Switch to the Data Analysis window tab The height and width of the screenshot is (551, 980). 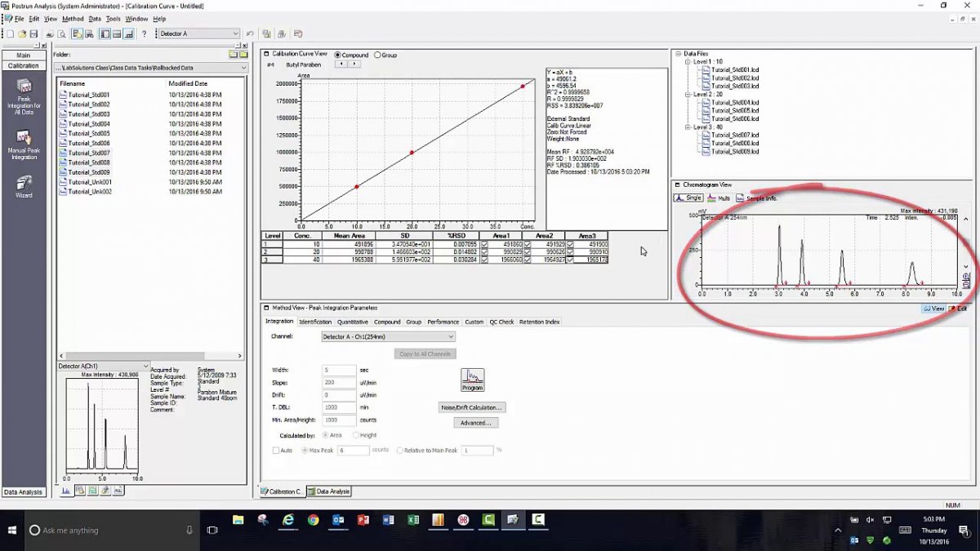329,491
